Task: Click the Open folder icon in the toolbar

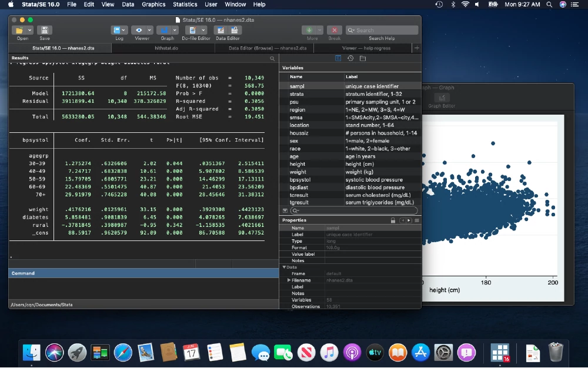Action: coord(19,31)
